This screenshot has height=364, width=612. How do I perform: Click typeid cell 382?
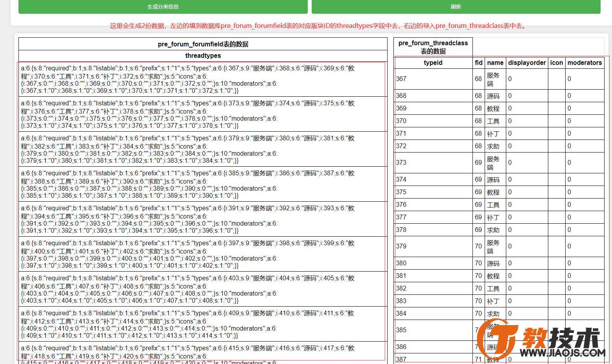point(433,288)
